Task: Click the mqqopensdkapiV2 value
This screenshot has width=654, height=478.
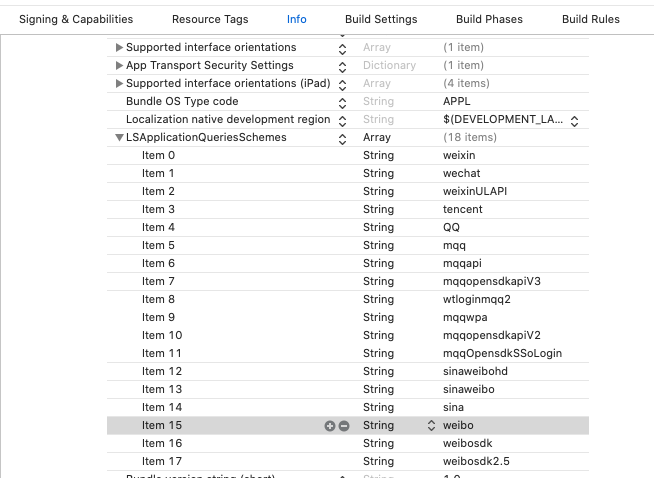Action: (x=492, y=335)
